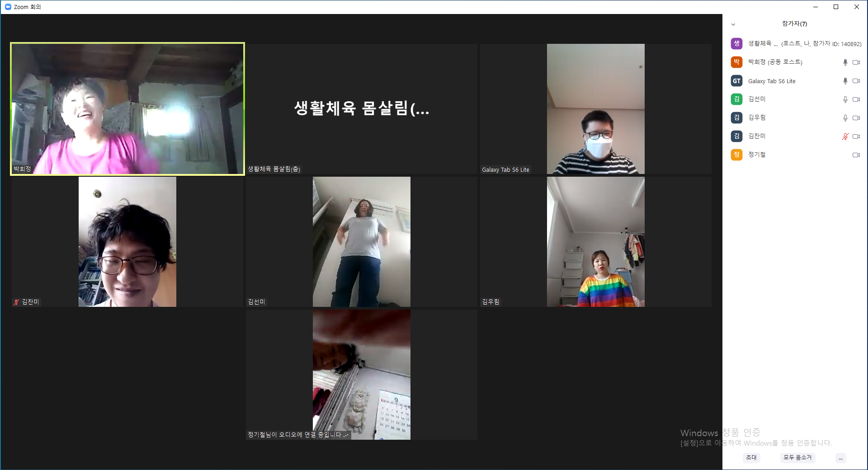Click the Zoom icon in title bar
The image size is (868, 470).
point(8,7)
